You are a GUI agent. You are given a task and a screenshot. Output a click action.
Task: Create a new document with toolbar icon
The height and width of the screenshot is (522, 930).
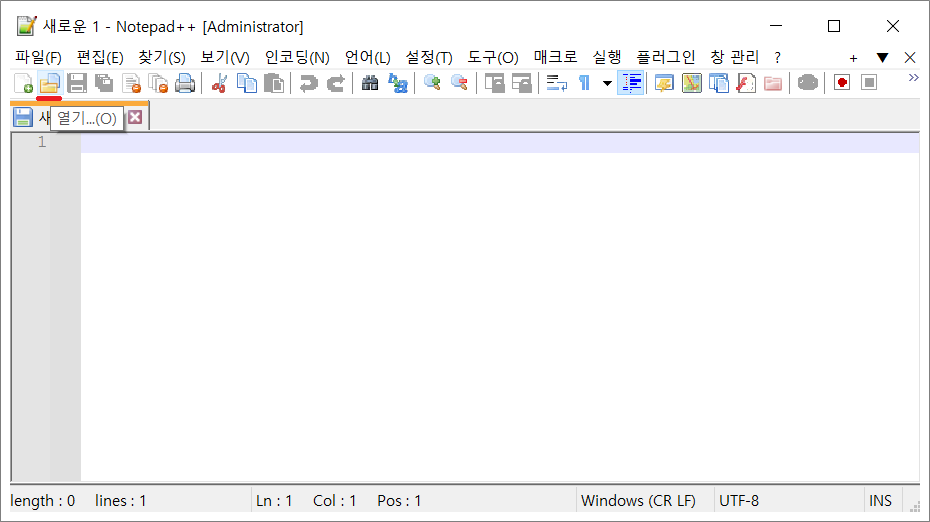pos(23,83)
